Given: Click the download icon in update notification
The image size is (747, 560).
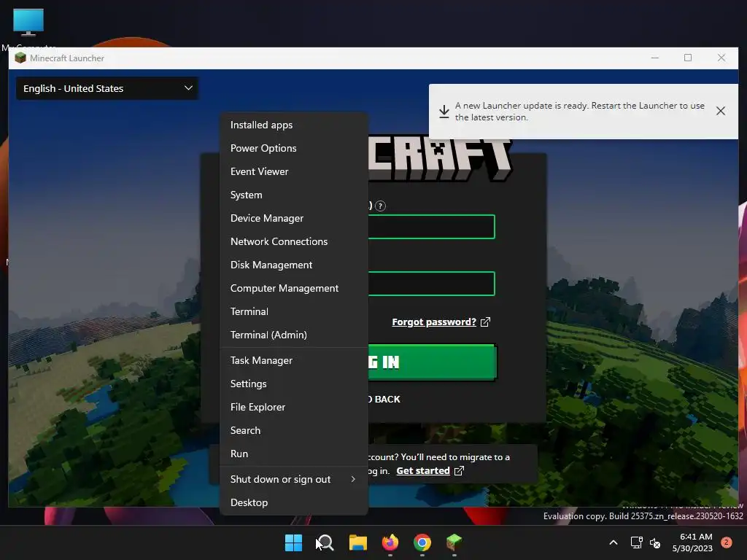Looking at the screenshot, I should pyautogui.click(x=444, y=112).
